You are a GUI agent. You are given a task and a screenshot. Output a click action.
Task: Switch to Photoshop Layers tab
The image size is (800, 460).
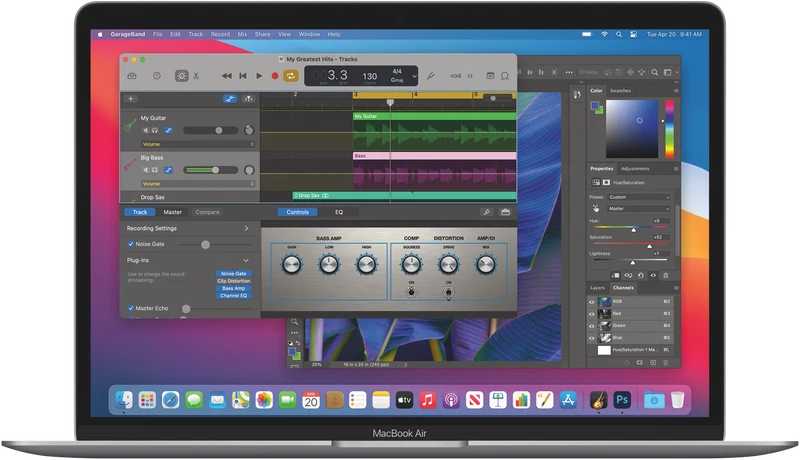click(597, 288)
